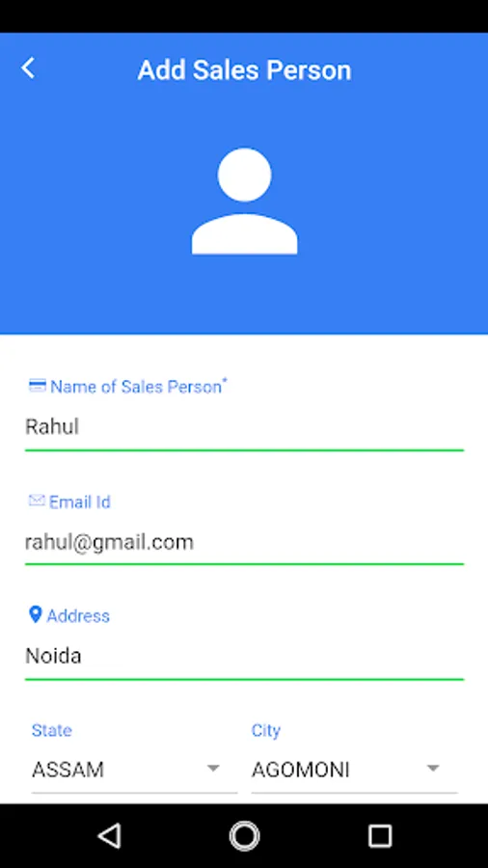The height and width of the screenshot is (868, 488).
Task: Click the envelope icon beside Email Id
Action: [37, 501]
